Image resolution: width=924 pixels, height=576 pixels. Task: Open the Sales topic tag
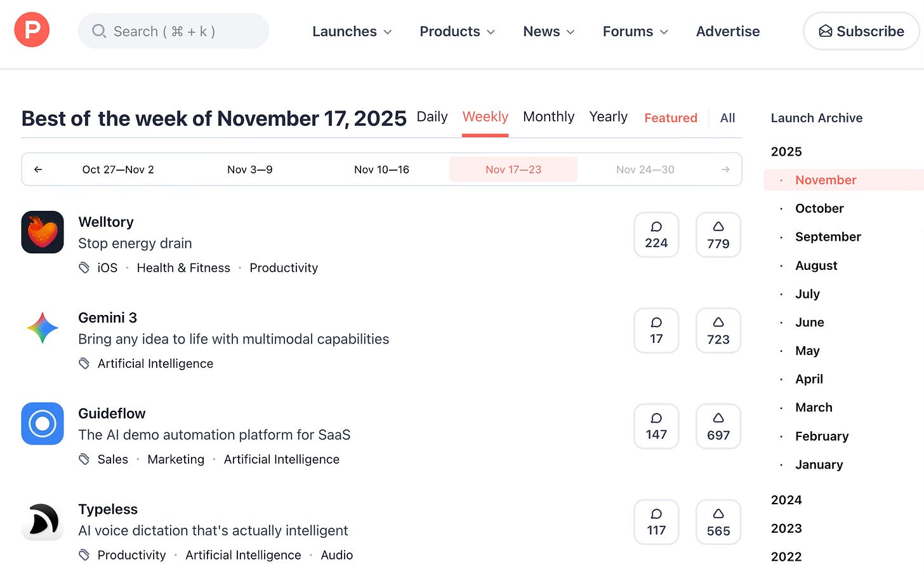[x=113, y=459]
